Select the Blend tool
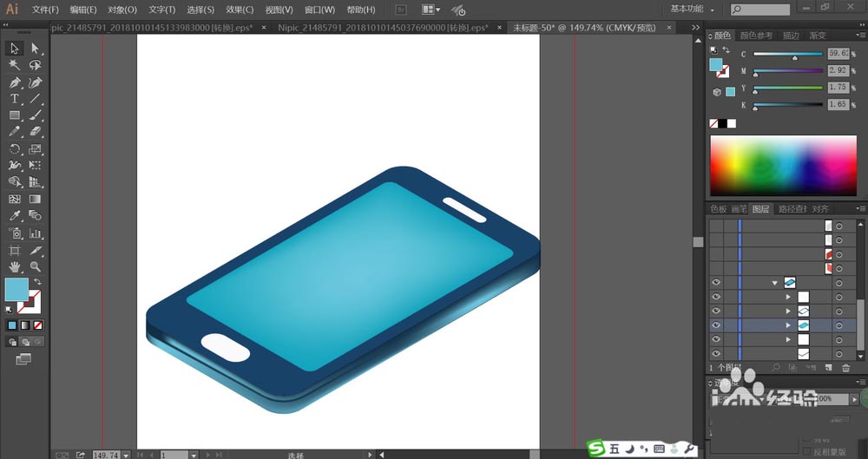868x459 pixels. pyautogui.click(x=35, y=216)
